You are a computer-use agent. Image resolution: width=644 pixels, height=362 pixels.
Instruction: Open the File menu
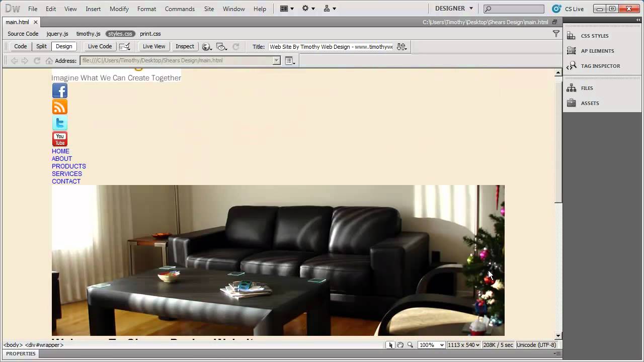pyautogui.click(x=33, y=9)
